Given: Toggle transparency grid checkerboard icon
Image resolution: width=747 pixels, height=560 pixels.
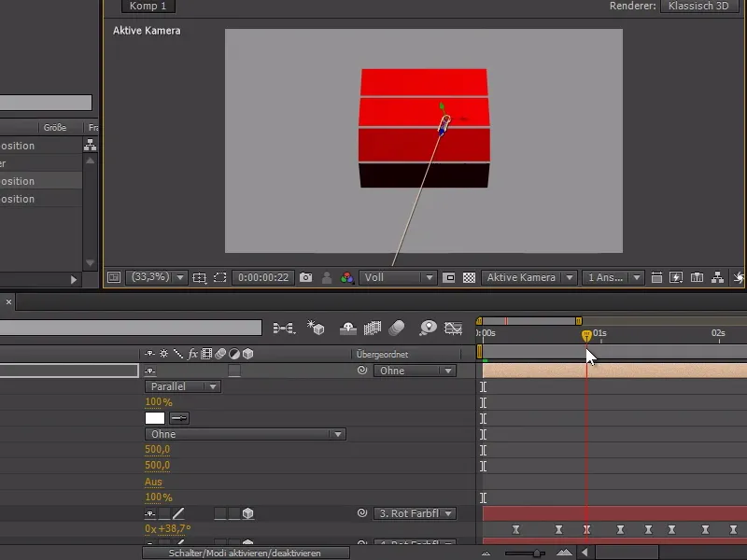Looking at the screenshot, I should [x=469, y=277].
